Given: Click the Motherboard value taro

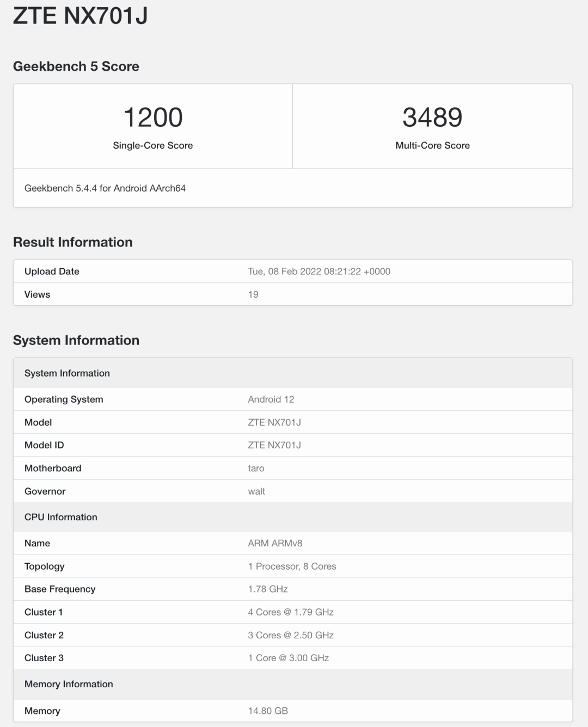Looking at the screenshot, I should (x=255, y=467).
